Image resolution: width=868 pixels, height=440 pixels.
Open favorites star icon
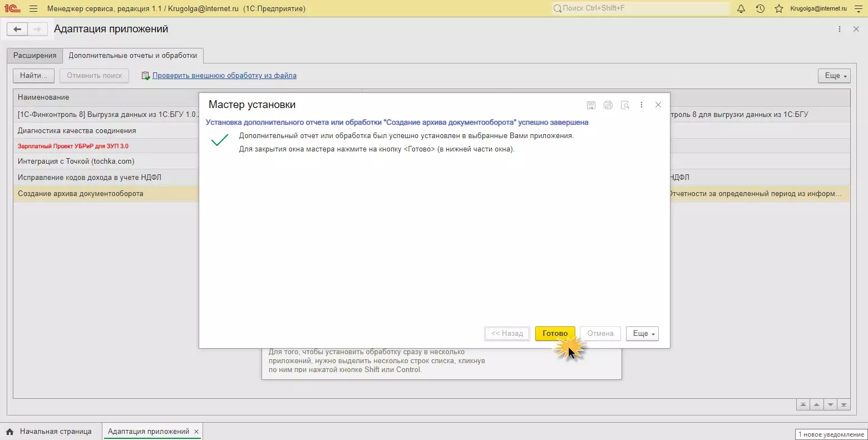click(x=779, y=9)
